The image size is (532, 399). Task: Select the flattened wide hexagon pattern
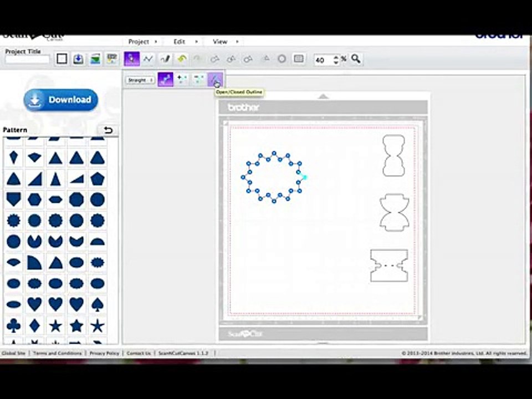point(55,199)
